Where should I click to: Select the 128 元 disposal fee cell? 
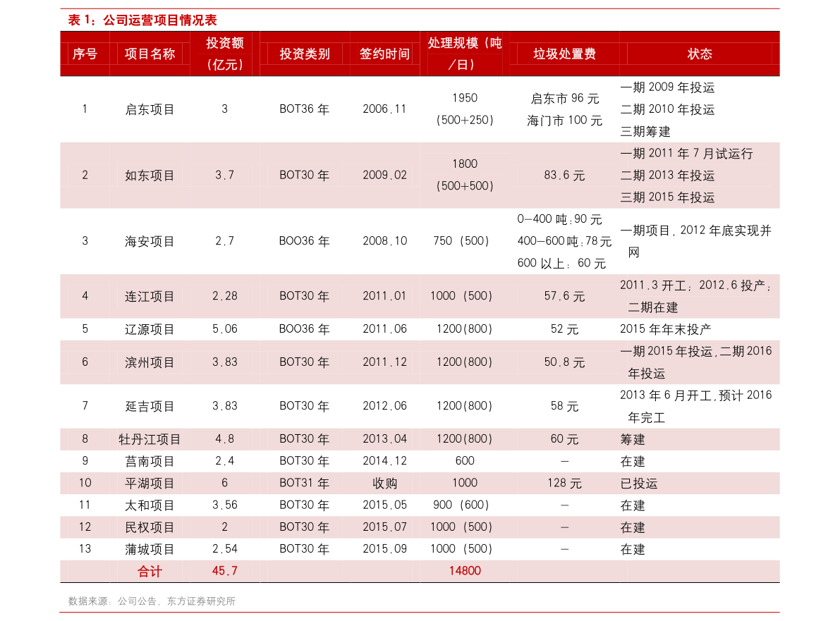564,483
